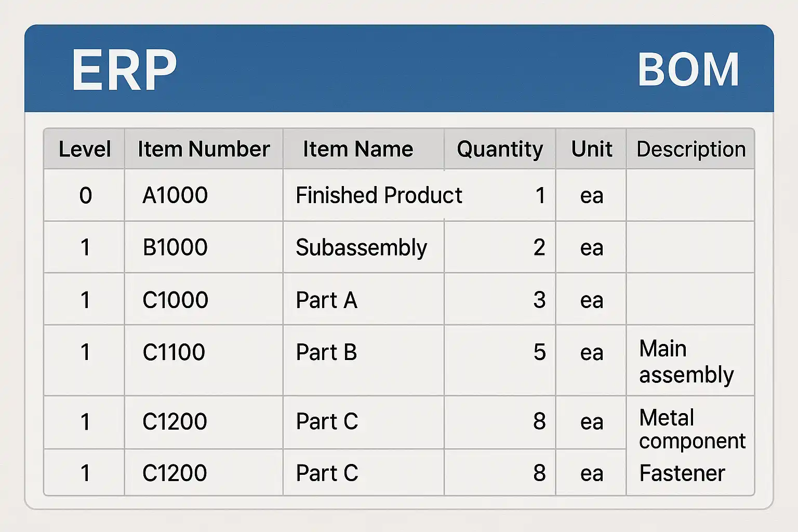
Task: Click the Item Name column header
Action: coord(358,149)
